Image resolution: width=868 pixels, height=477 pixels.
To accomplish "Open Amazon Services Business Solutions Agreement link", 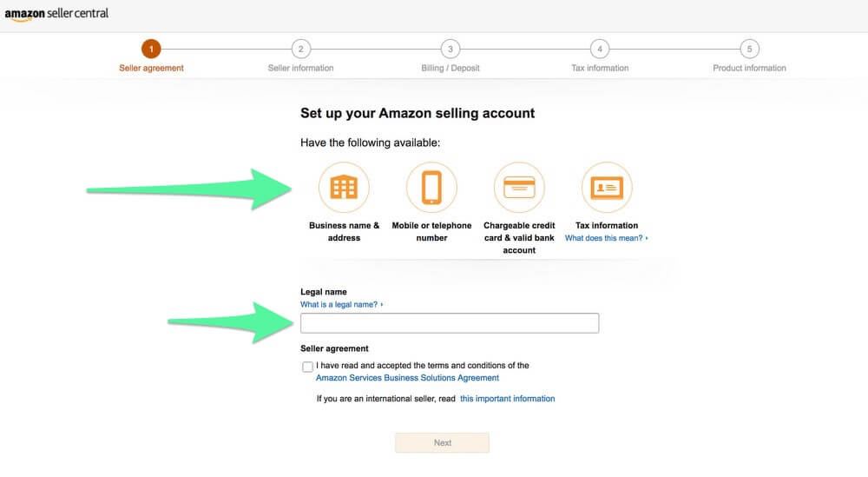I will (407, 378).
